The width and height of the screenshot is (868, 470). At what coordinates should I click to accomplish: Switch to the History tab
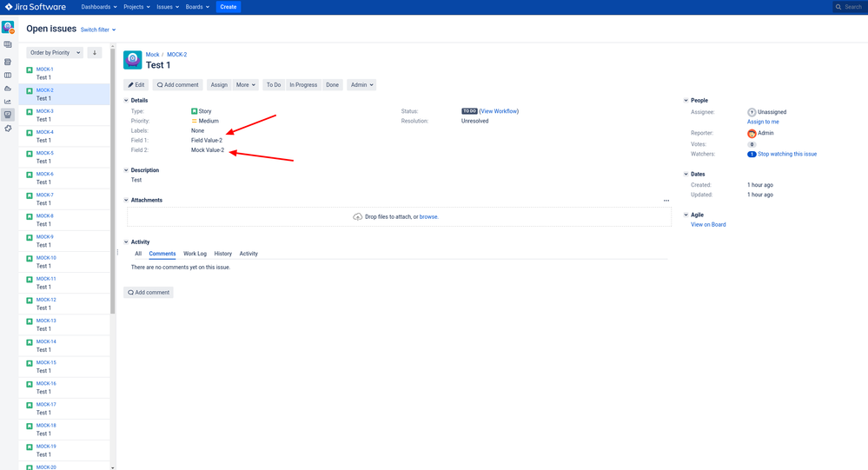223,254
